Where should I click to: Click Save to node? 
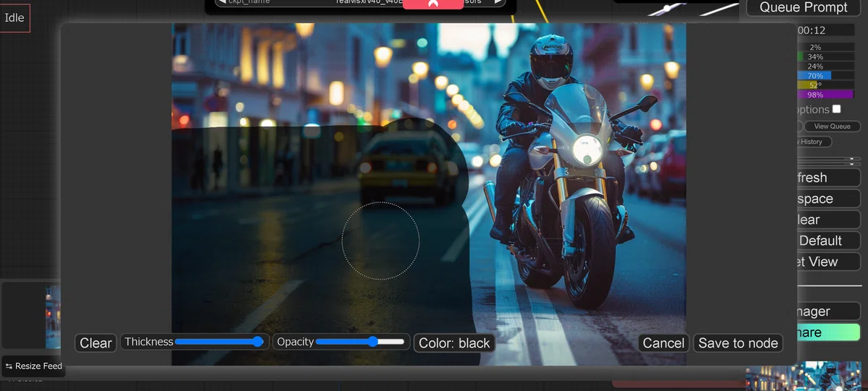[x=738, y=343]
